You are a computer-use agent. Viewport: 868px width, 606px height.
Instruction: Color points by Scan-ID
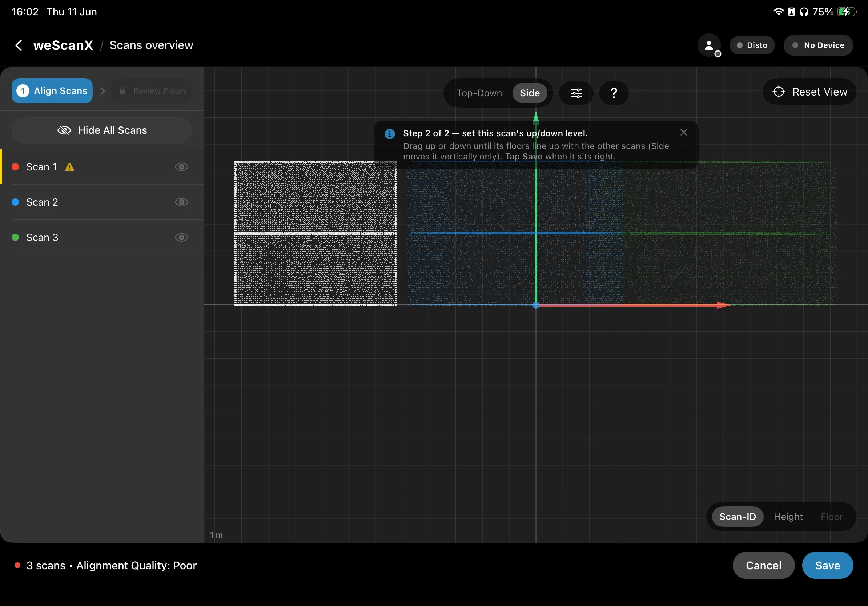[737, 517]
